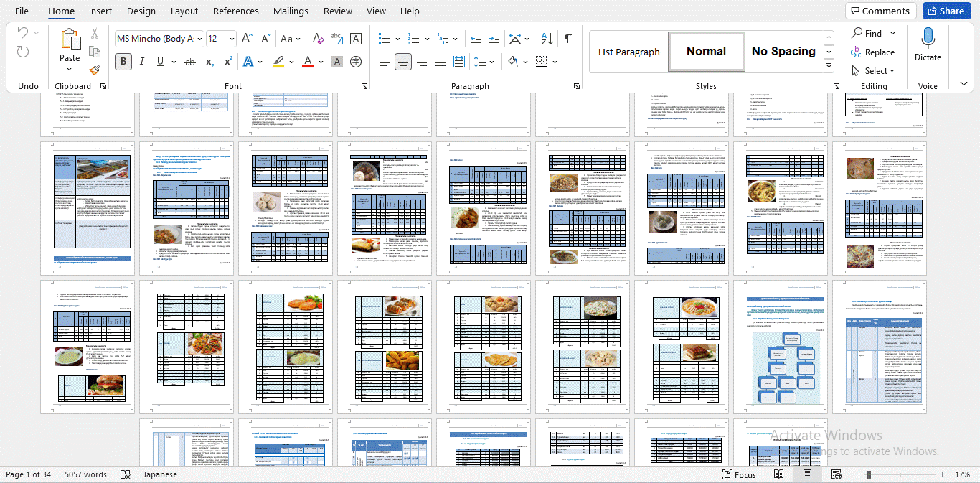980x483 pixels.
Task: Select the Format Painter brush
Action: tap(94, 70)
